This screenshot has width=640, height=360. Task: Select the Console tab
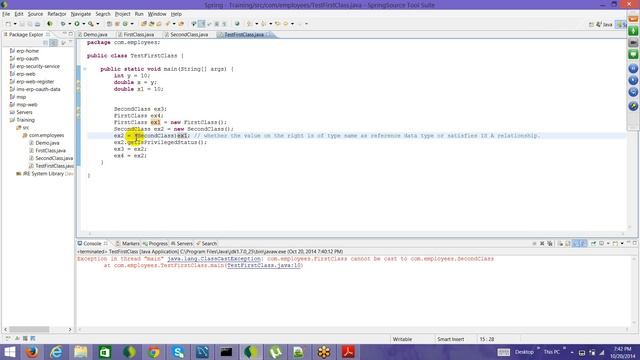coord(92,243)
